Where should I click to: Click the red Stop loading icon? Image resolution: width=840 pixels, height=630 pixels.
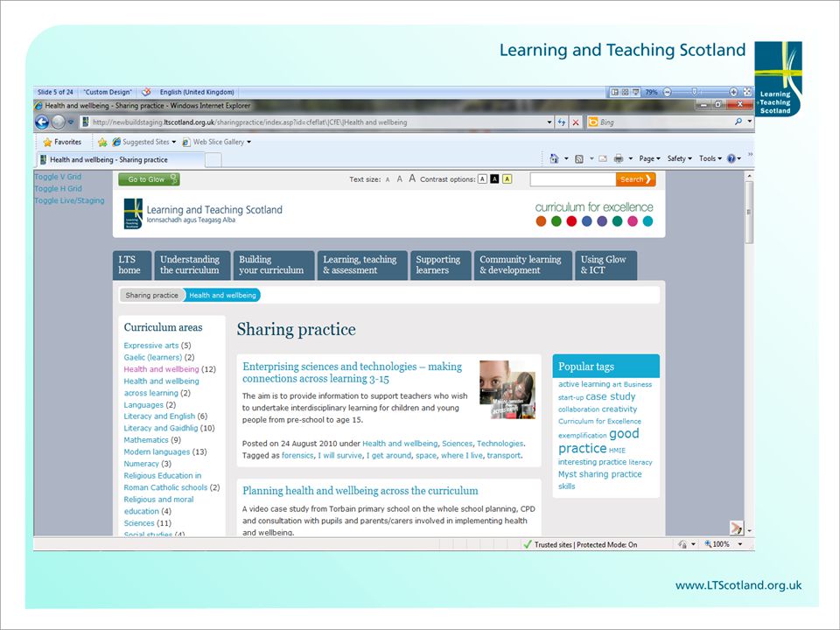tap(576, 122)
